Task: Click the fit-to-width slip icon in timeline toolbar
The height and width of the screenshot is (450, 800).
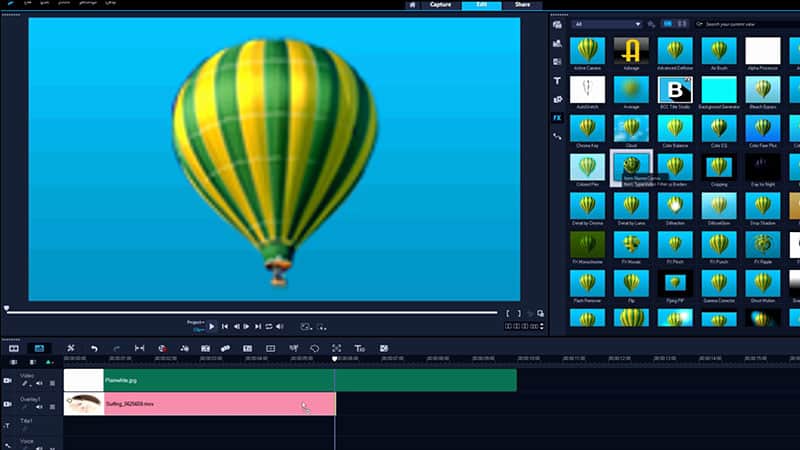Action: point(139,348)
